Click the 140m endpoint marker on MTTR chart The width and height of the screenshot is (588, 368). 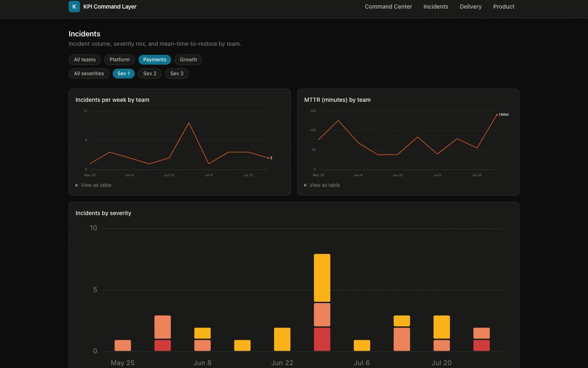(x=497, y=115)
